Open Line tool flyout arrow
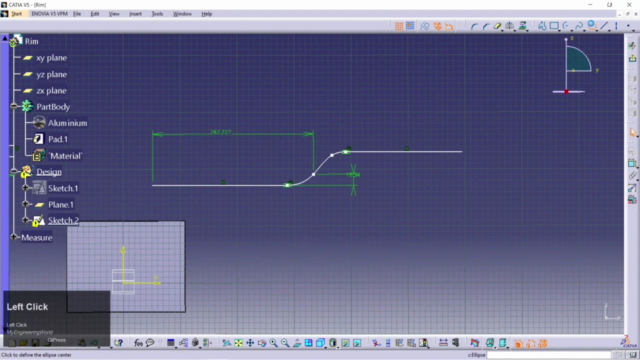Screen dimensions: 640x360 point(610,30)
